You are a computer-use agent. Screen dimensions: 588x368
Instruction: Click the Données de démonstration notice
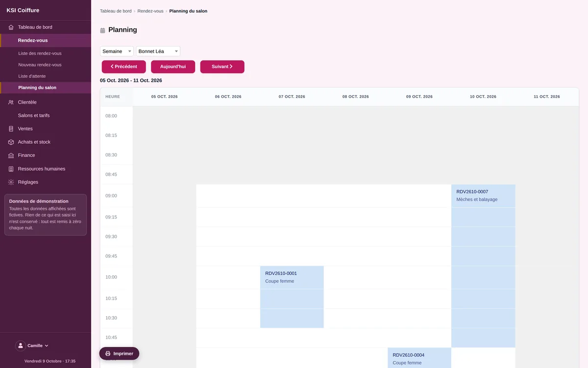point(46,214)
